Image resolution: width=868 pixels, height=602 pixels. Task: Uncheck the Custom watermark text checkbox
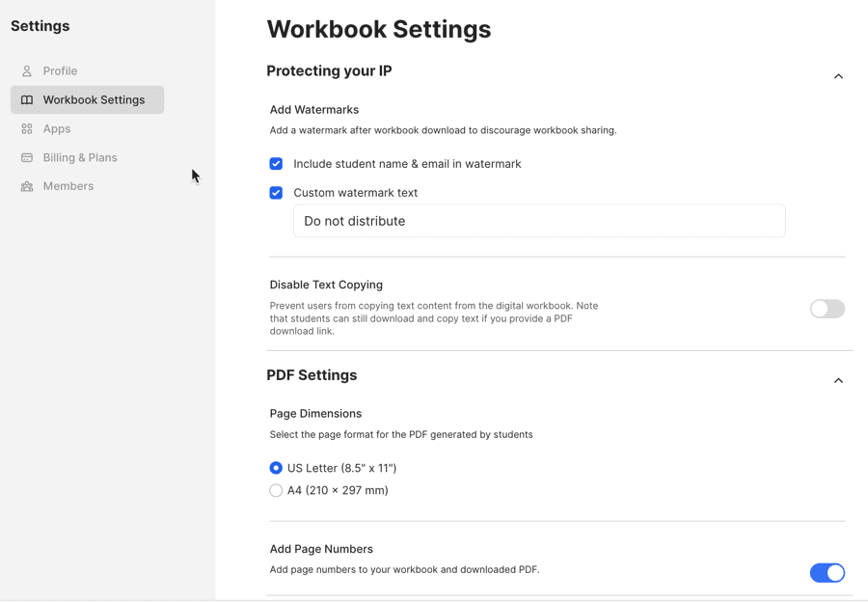coord(276,193)
